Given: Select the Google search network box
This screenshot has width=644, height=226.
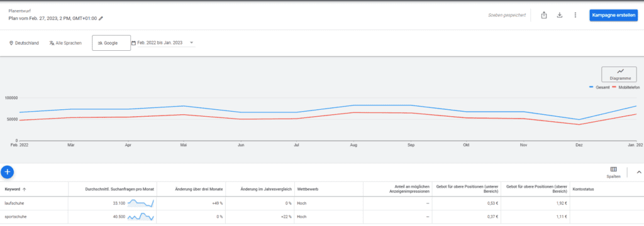Looking at the screenshot, I should [111, 43].
